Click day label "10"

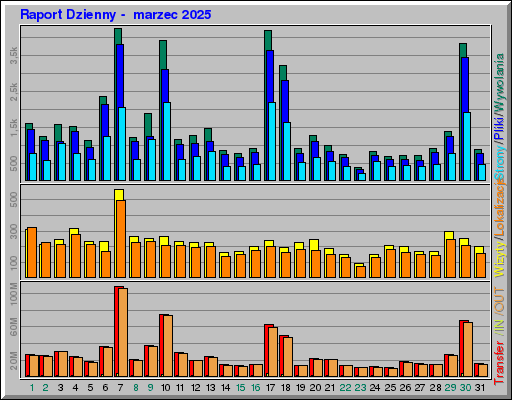tap(165, 388)
